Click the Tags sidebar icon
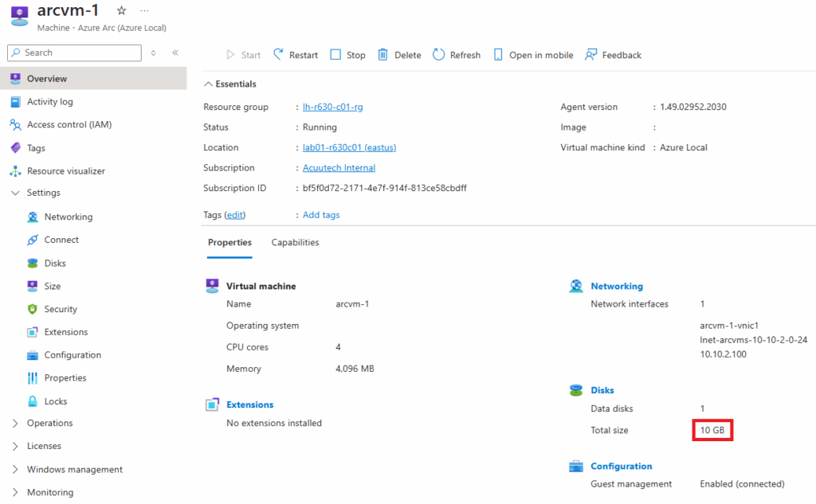Screen dimensions: 816x504 pos(16,148)
